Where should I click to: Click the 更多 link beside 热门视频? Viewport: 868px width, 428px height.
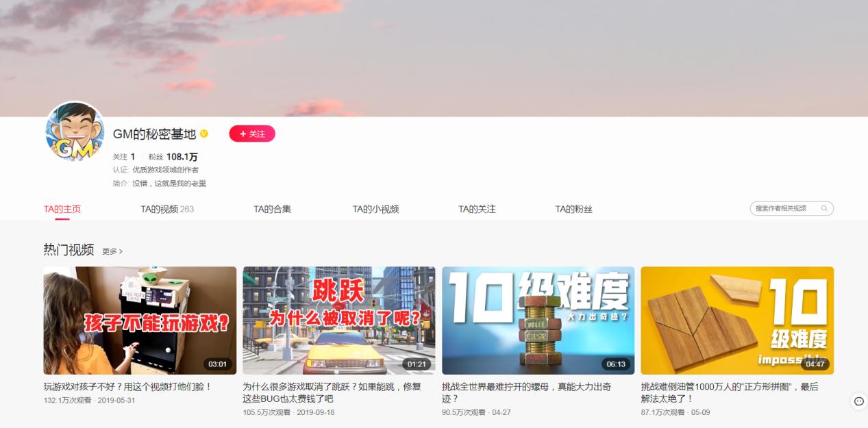point(110,251)
